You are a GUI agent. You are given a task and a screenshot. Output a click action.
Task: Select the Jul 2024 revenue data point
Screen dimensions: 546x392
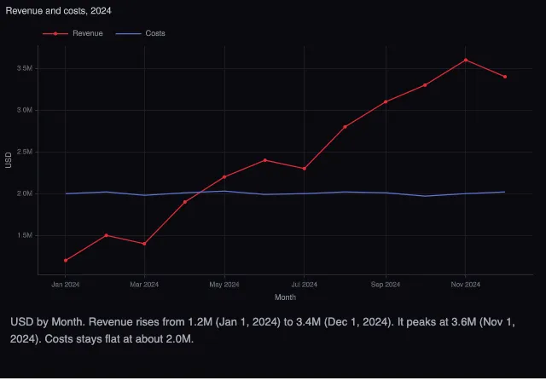[305, 169]
